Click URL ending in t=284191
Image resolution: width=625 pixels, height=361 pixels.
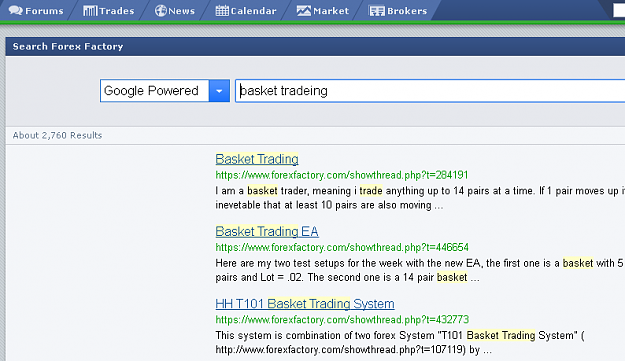pyautogui.click(x=342, y=175)
